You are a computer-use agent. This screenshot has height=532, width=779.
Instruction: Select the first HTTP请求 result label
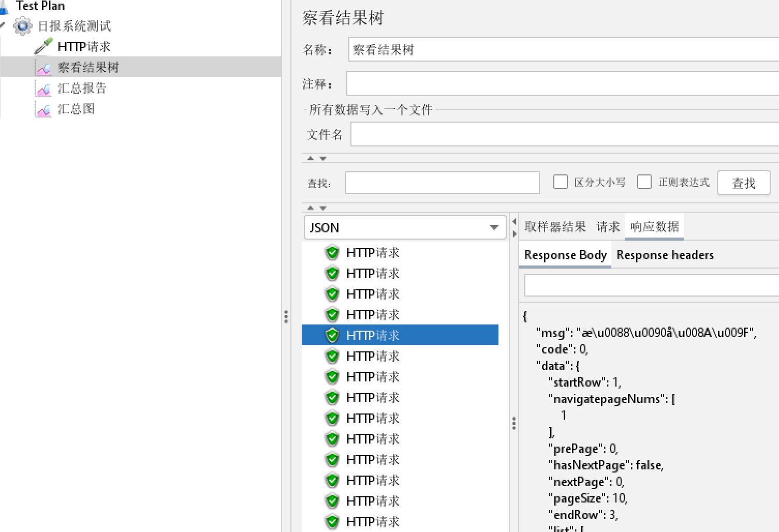click(373, 253)
